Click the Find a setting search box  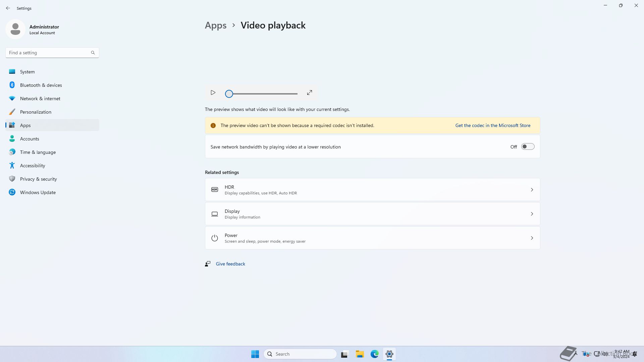(x=49, y=53)
